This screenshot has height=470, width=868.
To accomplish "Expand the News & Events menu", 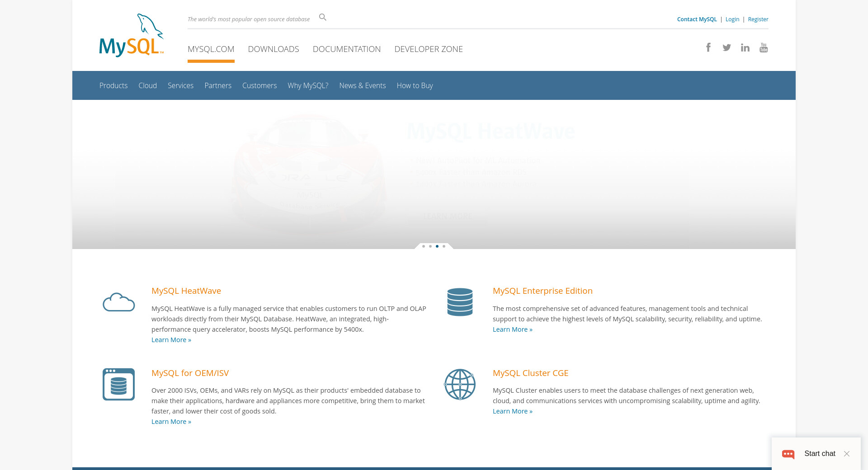I will [362, 85].
